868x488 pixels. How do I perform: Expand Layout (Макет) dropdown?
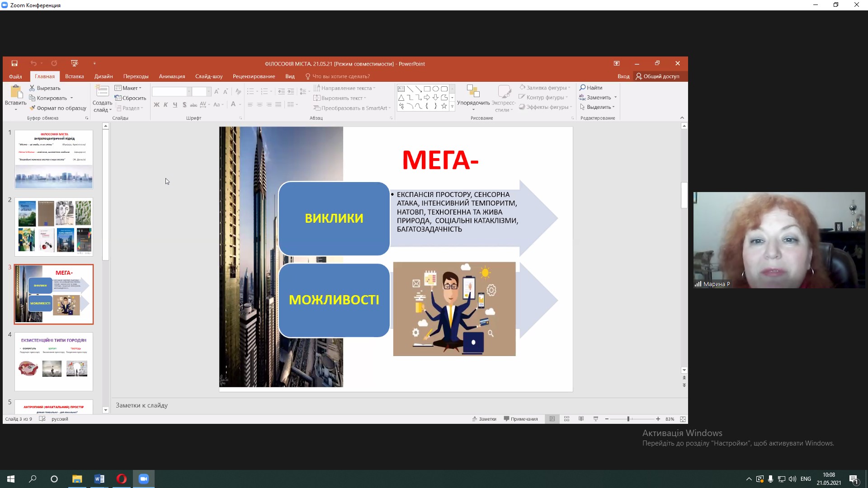[128, 88]
